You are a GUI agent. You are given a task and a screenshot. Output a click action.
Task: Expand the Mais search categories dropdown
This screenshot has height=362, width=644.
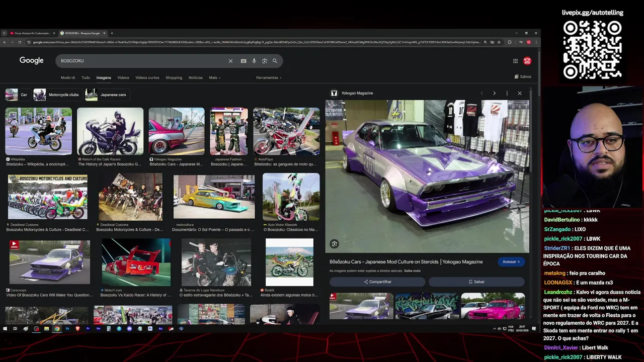[x=215, y=78]
